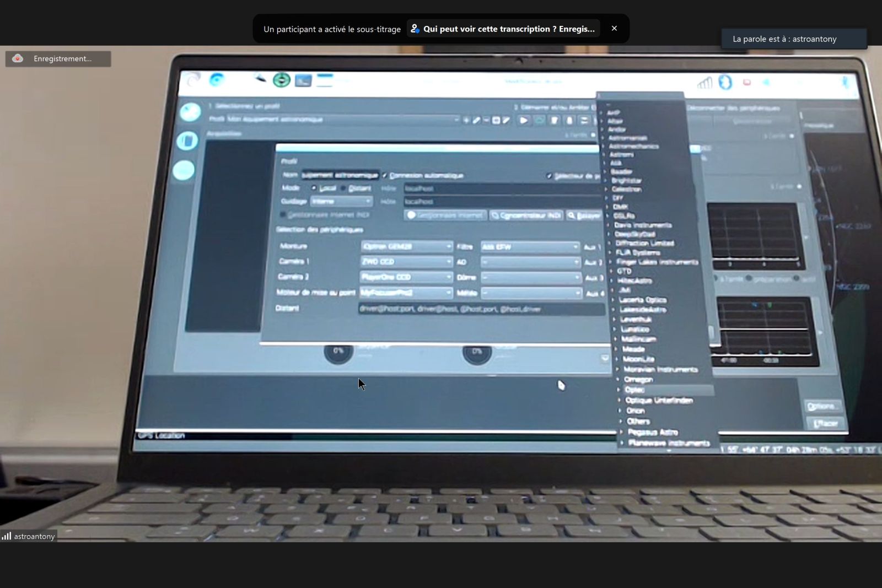Image resolution: width=882 pixels, height=588 pixels.
Task: Open the Caméra 1 ZWO CCD dropdown
Action: [407, 262]
